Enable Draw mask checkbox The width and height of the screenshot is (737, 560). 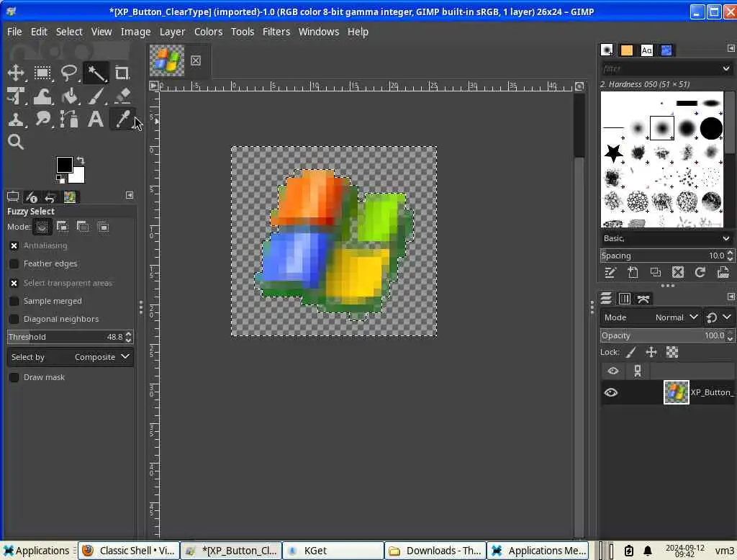pos(14,378)
